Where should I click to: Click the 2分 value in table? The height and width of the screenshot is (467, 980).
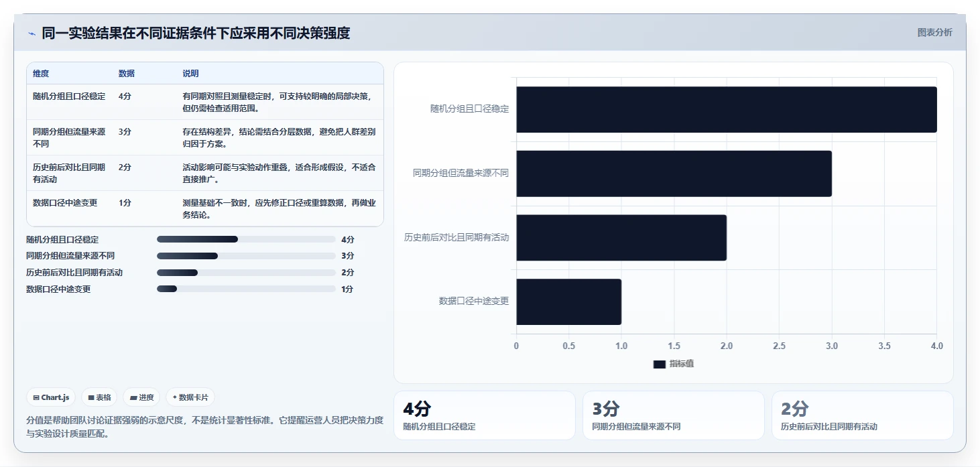pos(125,168)
